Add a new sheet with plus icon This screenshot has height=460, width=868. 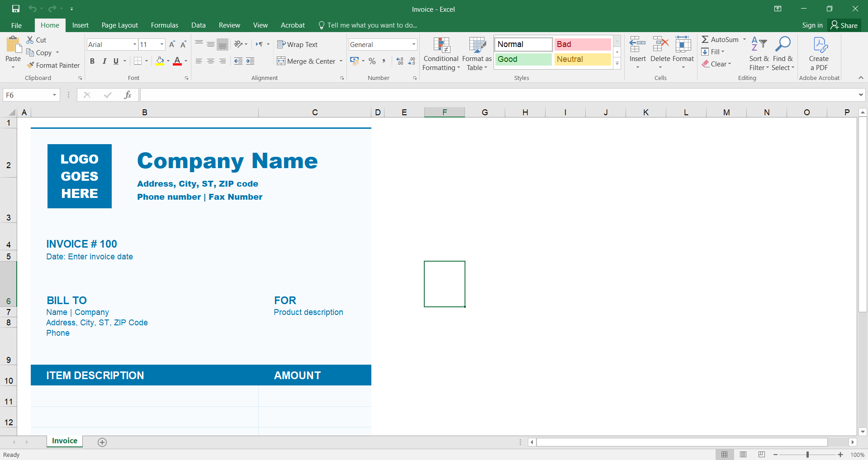102,442
